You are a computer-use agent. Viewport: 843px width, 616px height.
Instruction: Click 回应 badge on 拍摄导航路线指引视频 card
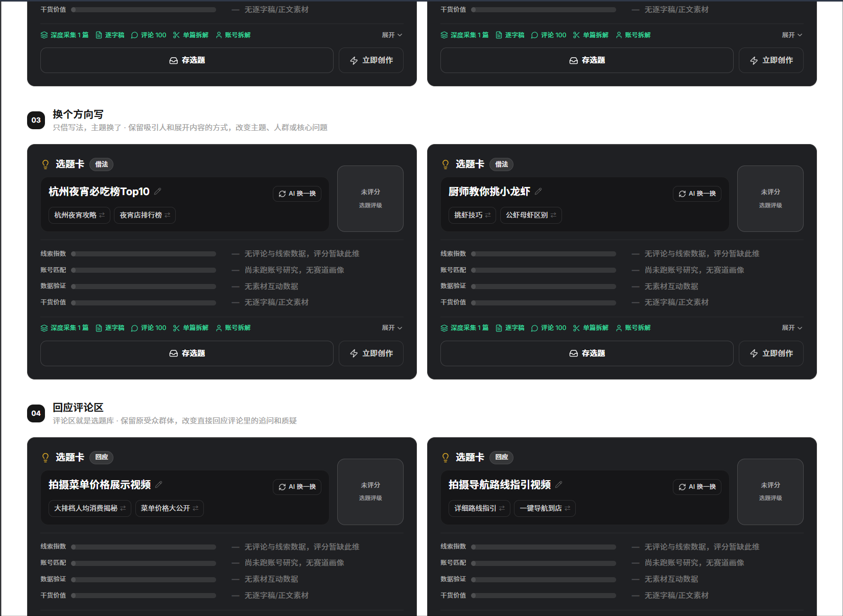(502, 457)
